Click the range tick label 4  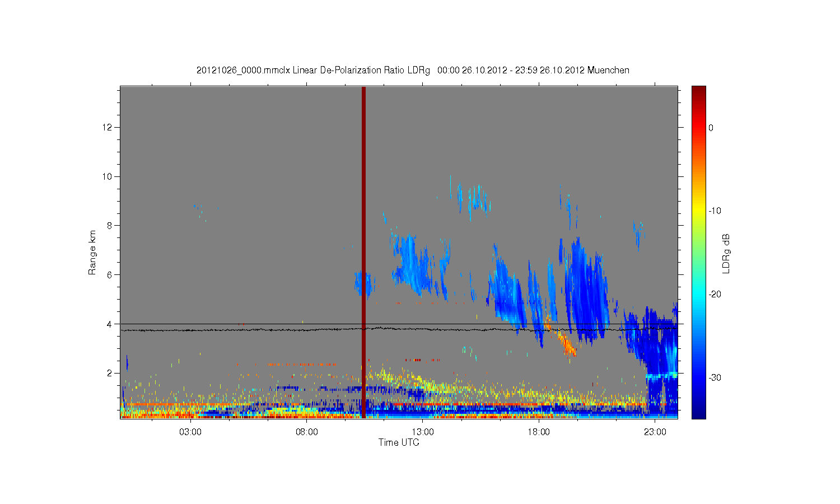pyautogui.click(x=110, y=324)
